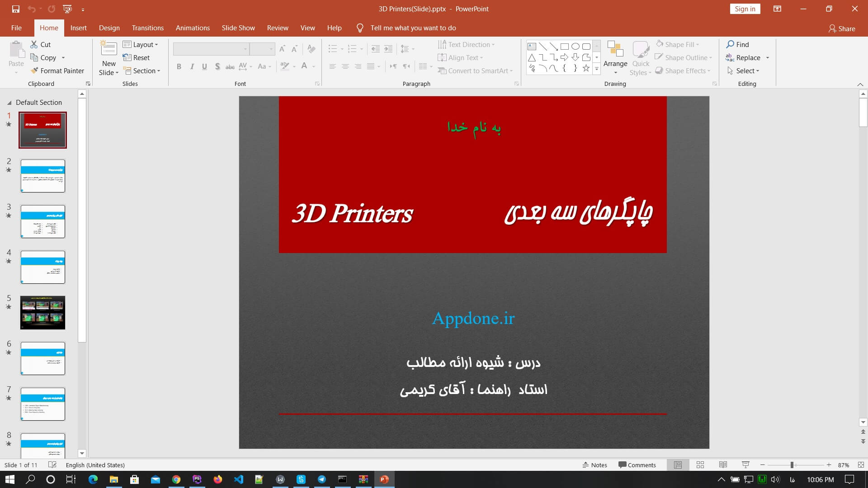Click the Cut scissors icon

(34, 44)
